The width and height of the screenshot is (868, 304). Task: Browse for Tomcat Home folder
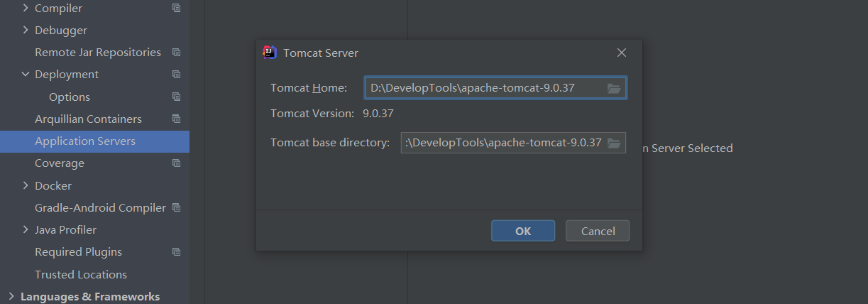[614, 88]
